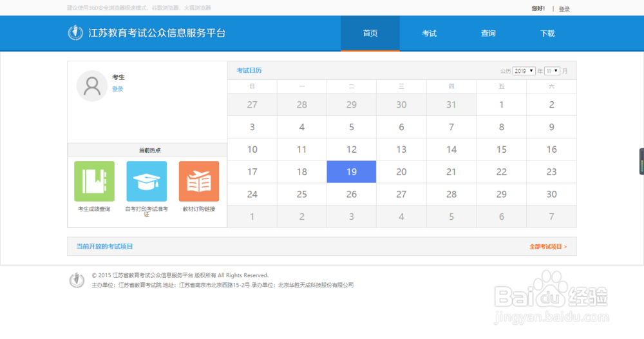The height and width of the screenshot is (339, 644).
Task: Open the 考生成绩查询 green book icon
Action: [94, 181]
